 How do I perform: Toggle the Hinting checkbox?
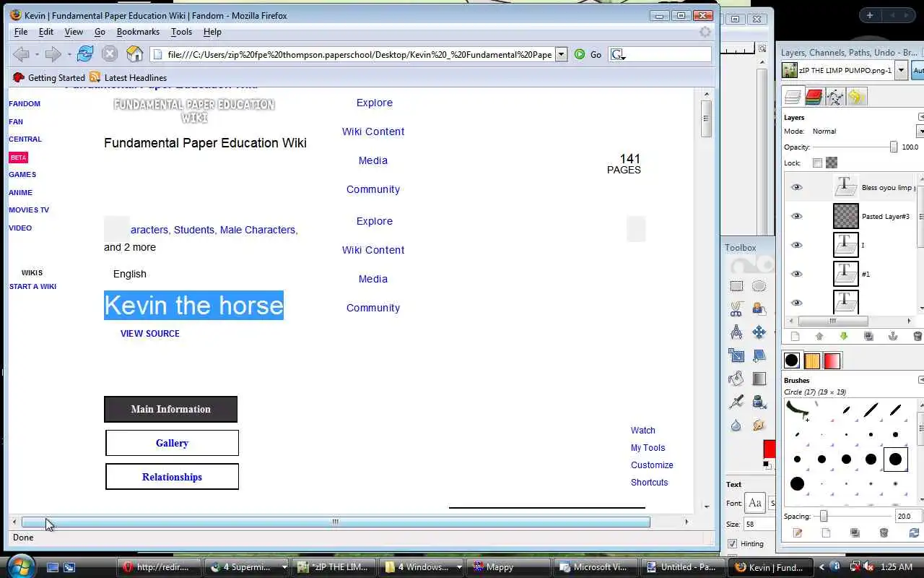[x=733, y=543]
